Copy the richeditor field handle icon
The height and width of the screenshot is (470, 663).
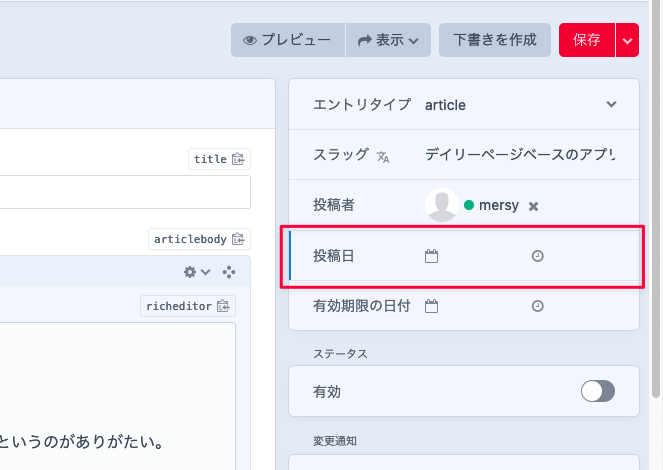[x=223, y=306]
